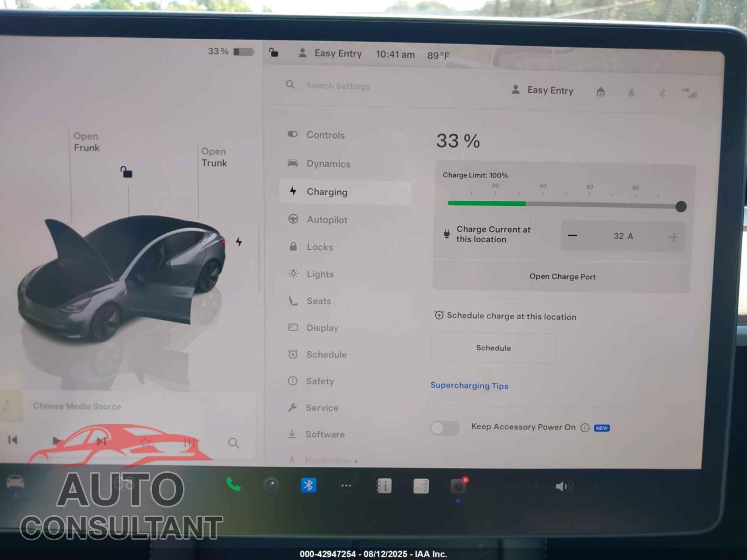The width and height of the screenshot is (747, 560).
Task: Increase charge current with plus button
Action: pyautogui.click(x=674, y=237)
